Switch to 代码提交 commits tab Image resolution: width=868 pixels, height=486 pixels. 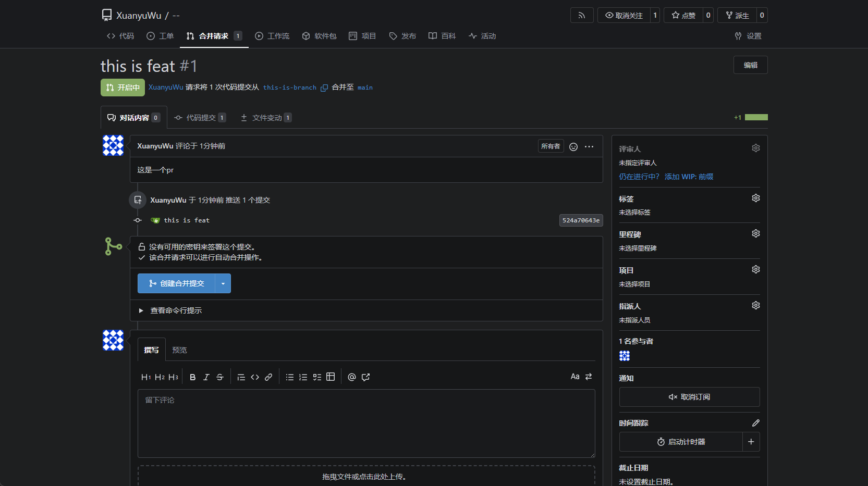coord(200,118)
